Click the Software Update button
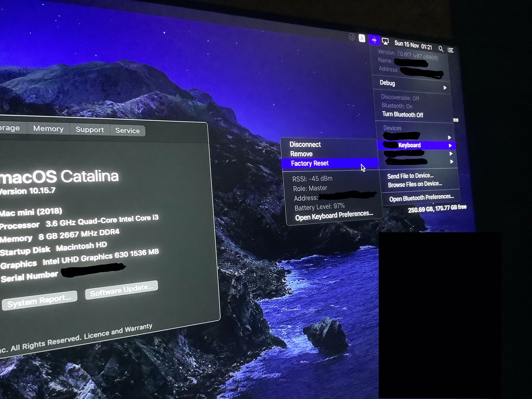 click(121, 290)
